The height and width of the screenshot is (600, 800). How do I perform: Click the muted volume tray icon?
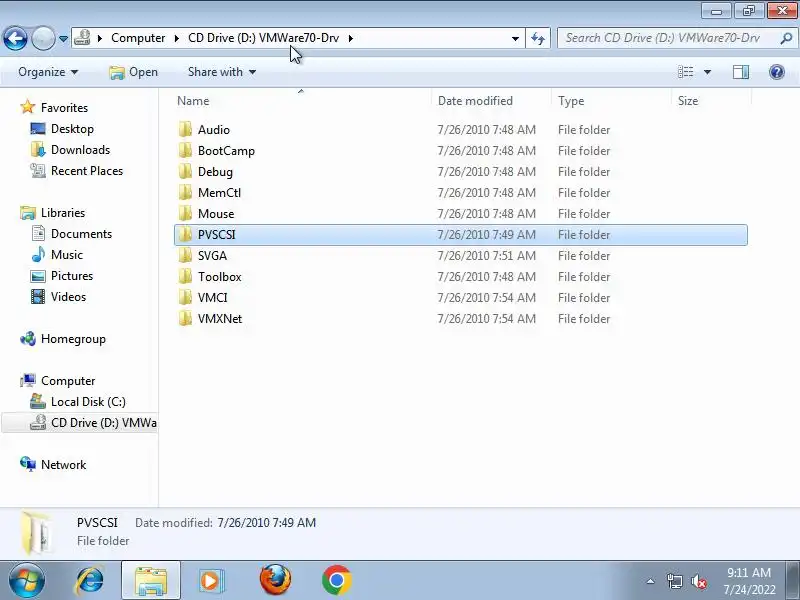(x=698, y=581)
